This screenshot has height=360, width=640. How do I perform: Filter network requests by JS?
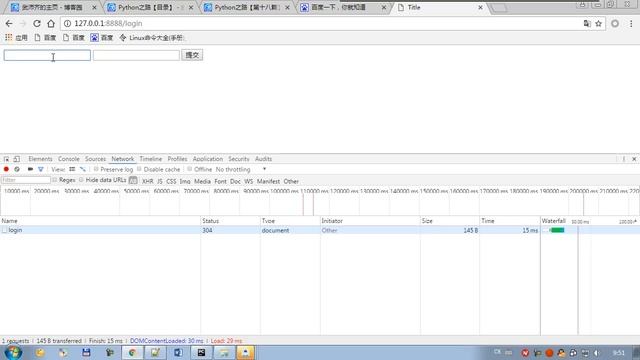160,181
